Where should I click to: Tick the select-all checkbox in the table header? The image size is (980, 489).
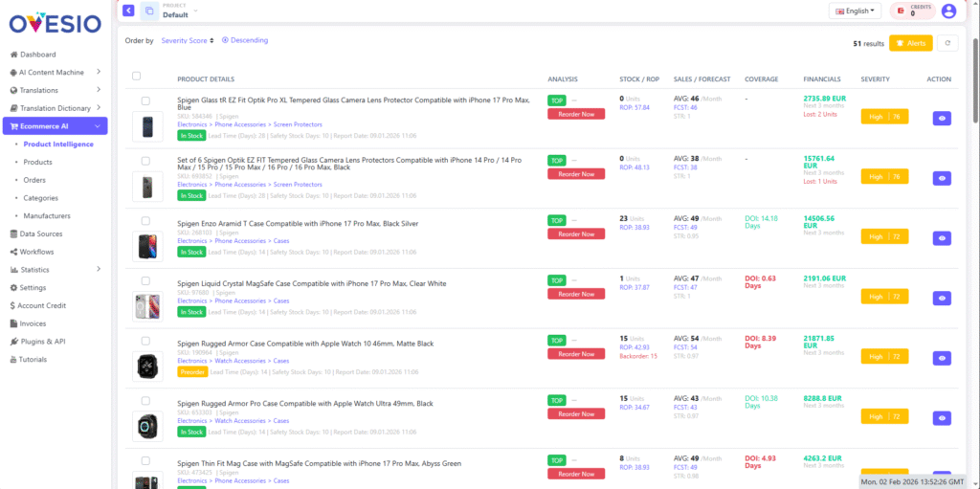tap(137, 77)
